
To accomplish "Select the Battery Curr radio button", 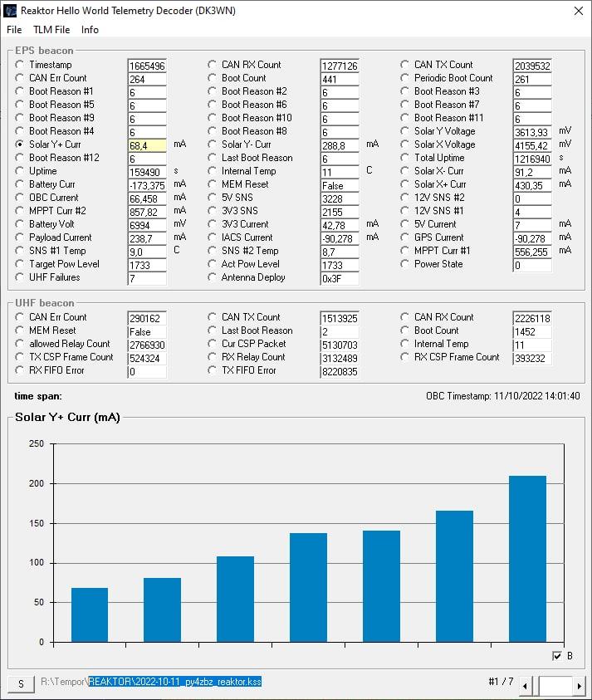I will point(20,184).
